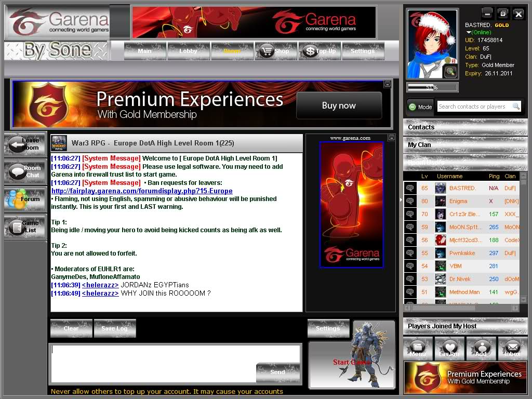This screenshot has width=532, height=399.
Task: Click chat icon beside Cr1z3r.Ele... row
Action: (x=410, y=214)
